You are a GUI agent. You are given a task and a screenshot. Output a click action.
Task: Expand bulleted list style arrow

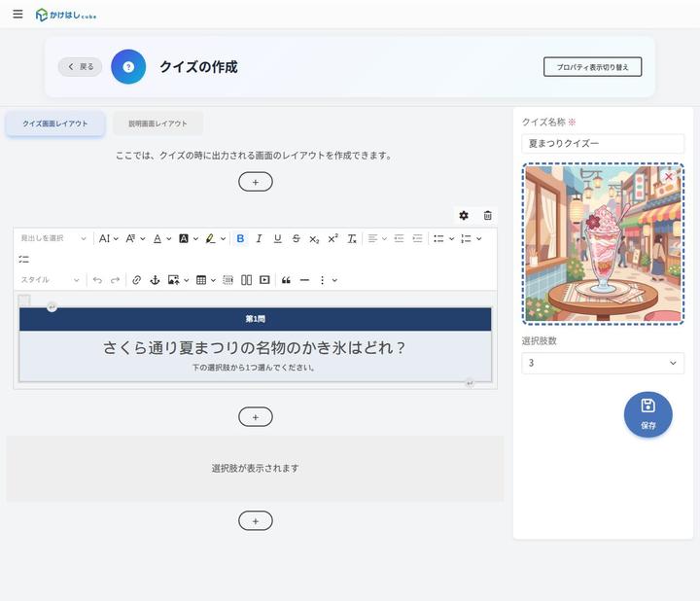451,239
